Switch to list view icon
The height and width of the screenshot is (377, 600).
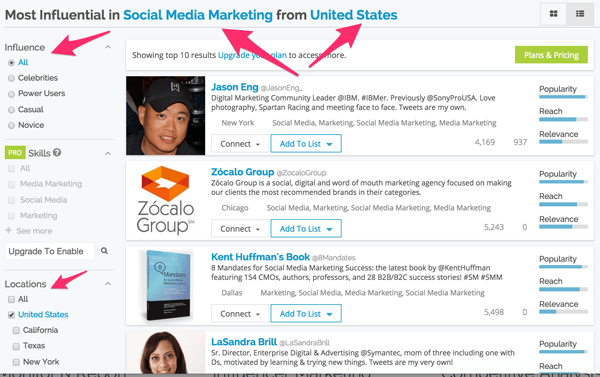tap(580, 14)
